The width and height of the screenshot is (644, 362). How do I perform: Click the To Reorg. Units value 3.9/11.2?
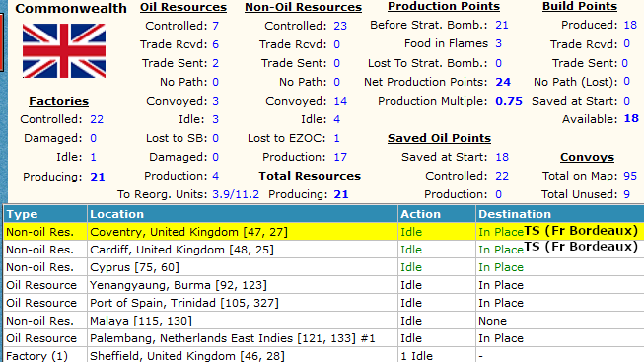tap(236, 194)
